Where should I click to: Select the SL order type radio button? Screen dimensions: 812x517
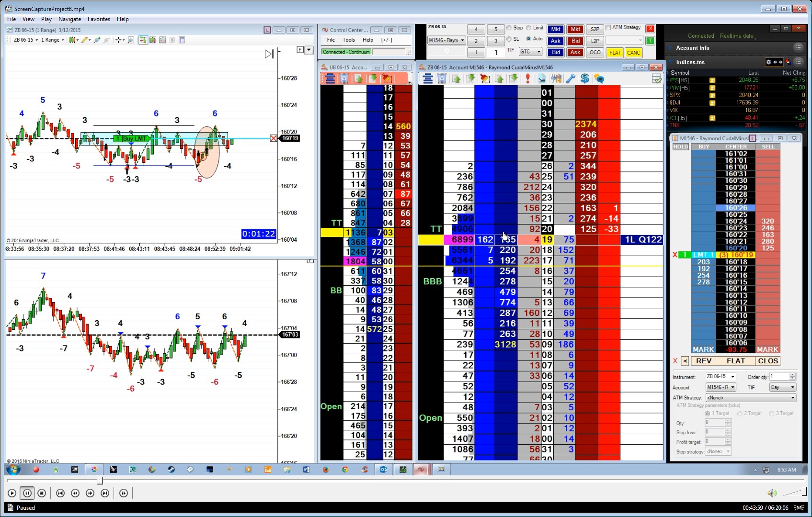click(x=509, y=39)
